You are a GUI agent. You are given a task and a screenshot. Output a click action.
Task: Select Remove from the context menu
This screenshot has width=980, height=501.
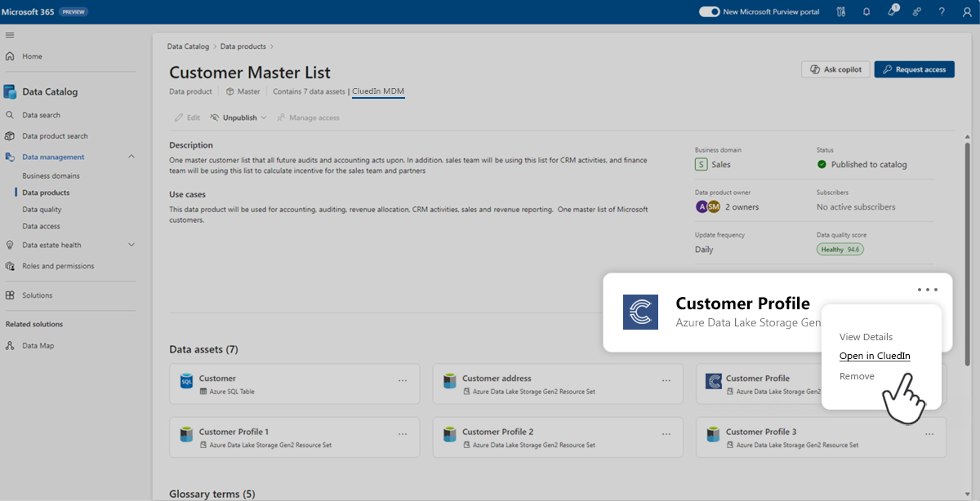pyautogui.click(x=857, y=376)
